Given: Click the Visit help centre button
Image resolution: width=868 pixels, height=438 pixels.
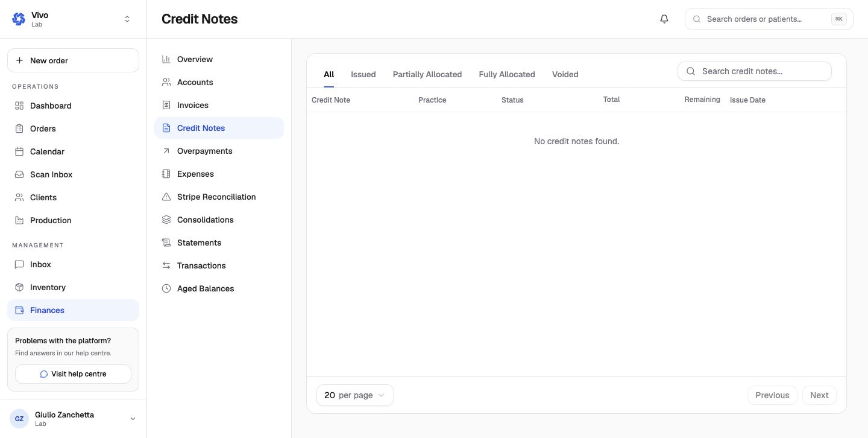Looking at the screenshot, I should point(73,374).
